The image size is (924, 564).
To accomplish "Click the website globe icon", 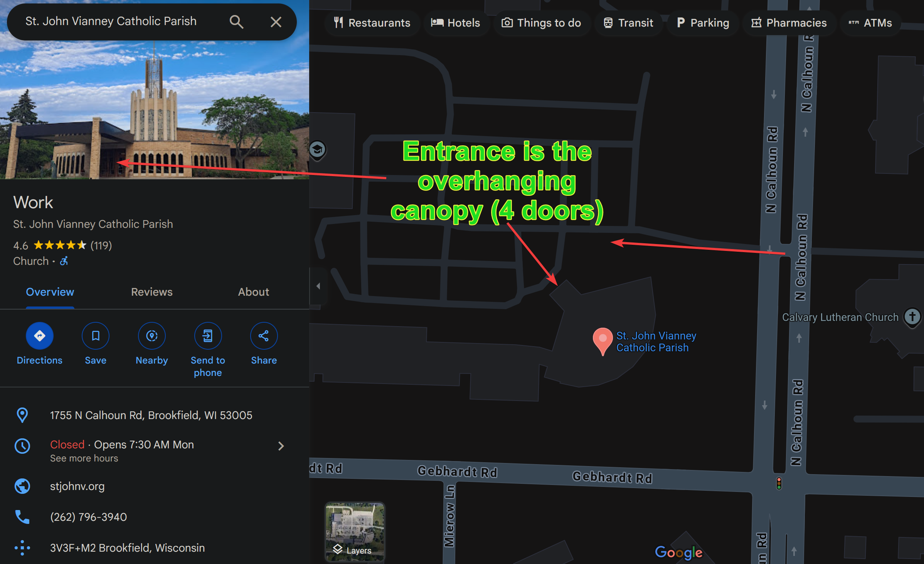I will (x=22, y=486).
